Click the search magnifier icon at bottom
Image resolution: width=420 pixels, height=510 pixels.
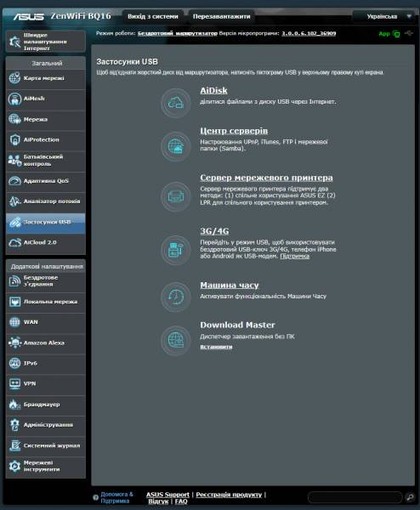410,497
